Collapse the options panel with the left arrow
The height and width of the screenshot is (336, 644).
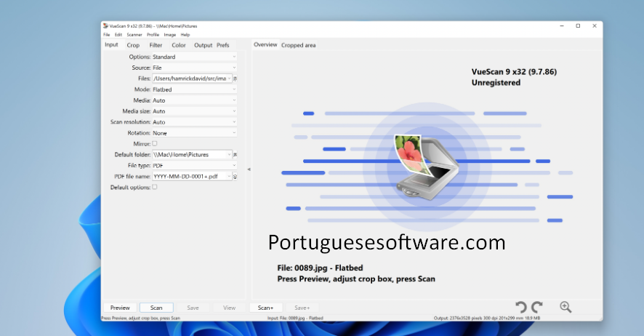pyautogui.click(x=249, y=169)
